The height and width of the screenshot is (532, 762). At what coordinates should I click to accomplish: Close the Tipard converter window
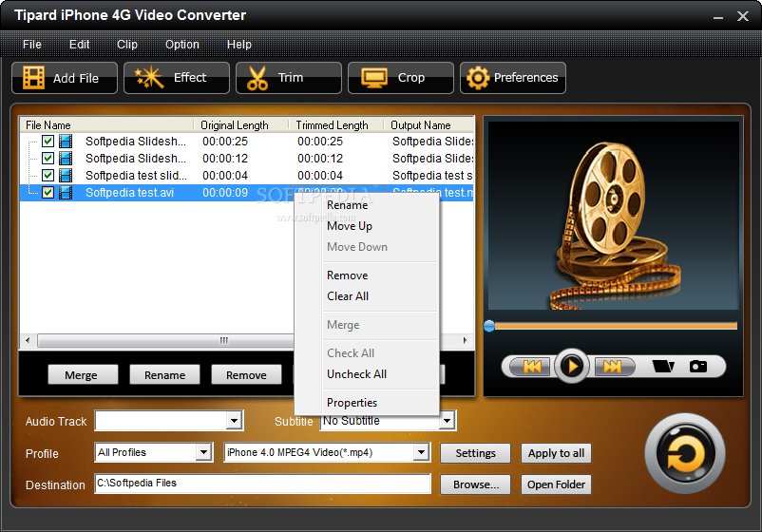tap(743, 16)
